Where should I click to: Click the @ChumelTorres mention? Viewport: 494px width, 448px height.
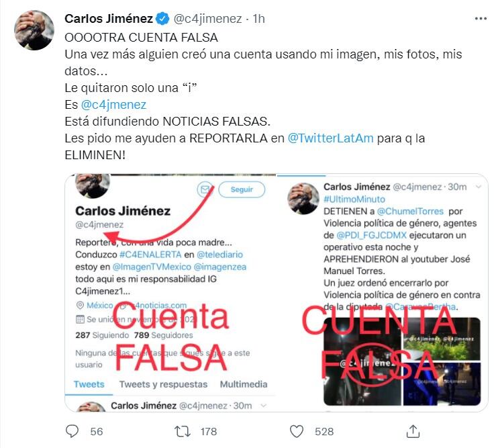coord(410,211)
